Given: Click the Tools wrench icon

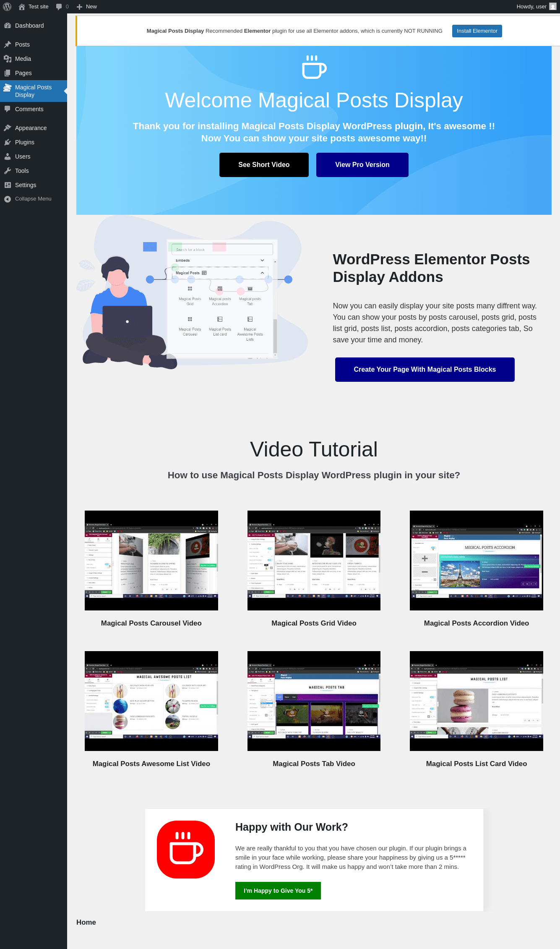Looking at the screenshot, I should 8,171.
